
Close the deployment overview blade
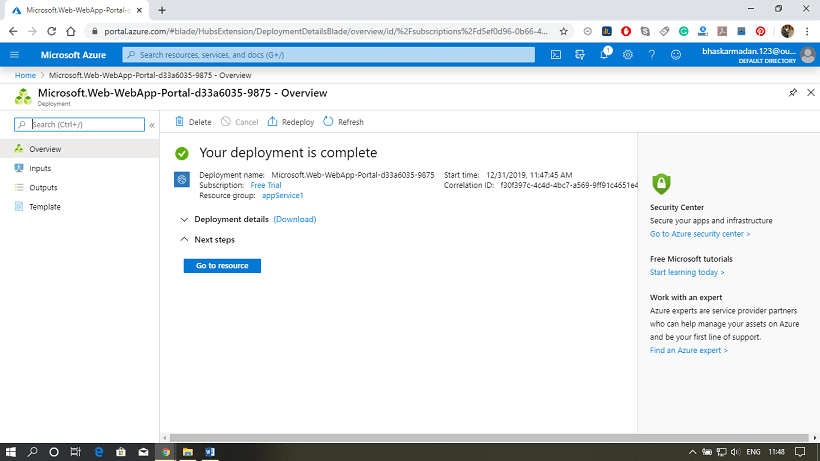[811, 93]
